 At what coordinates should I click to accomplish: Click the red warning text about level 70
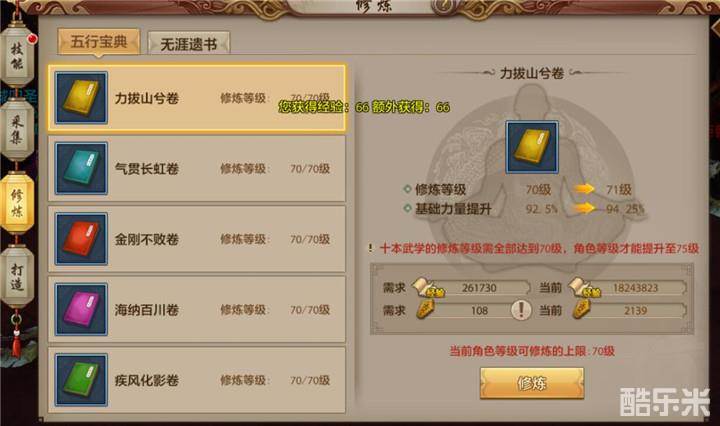(539, 249)
